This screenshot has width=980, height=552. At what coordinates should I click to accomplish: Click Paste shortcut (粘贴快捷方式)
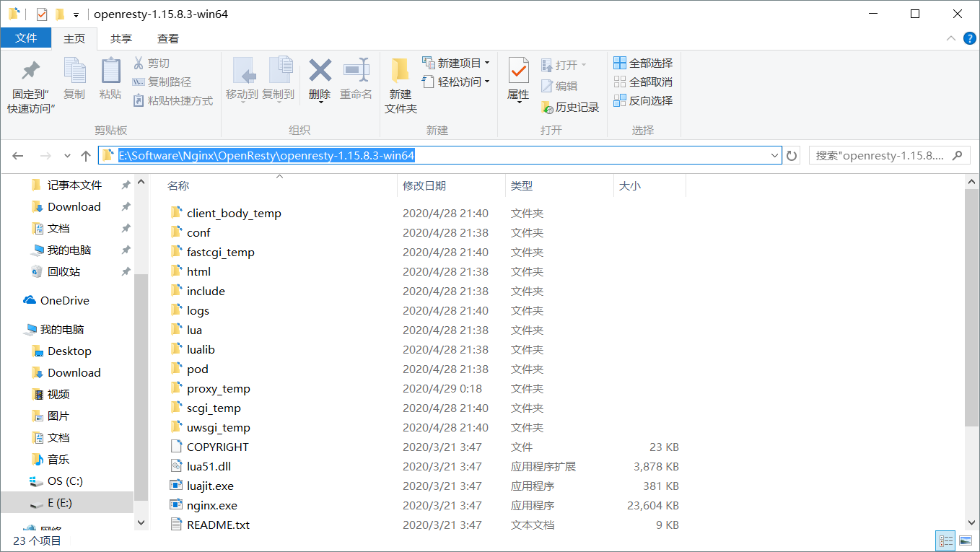[x=172, y=101]
